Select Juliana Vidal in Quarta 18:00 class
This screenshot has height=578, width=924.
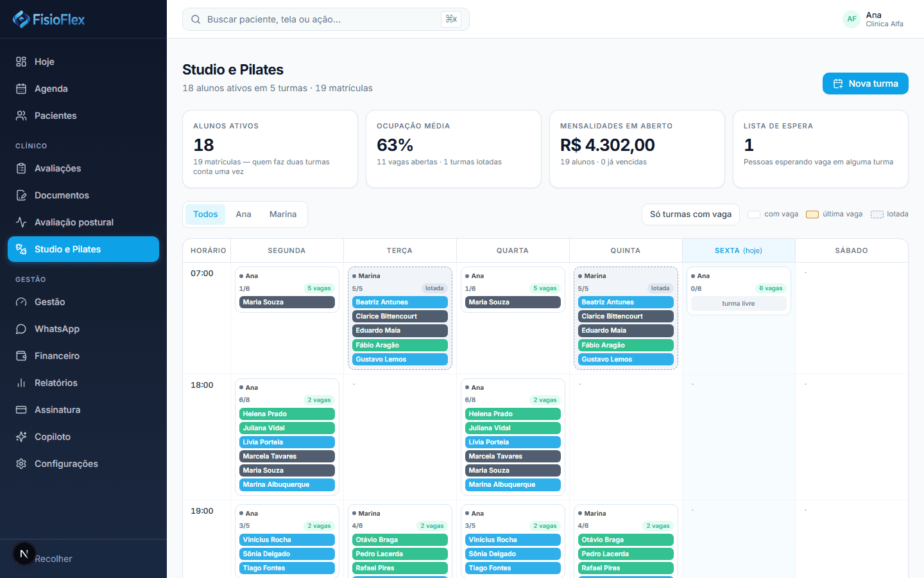(x=513, y=428)
